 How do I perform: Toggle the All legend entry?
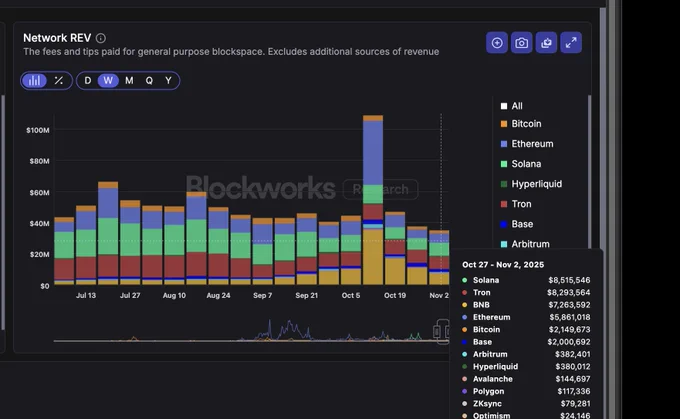coord(512,106)
